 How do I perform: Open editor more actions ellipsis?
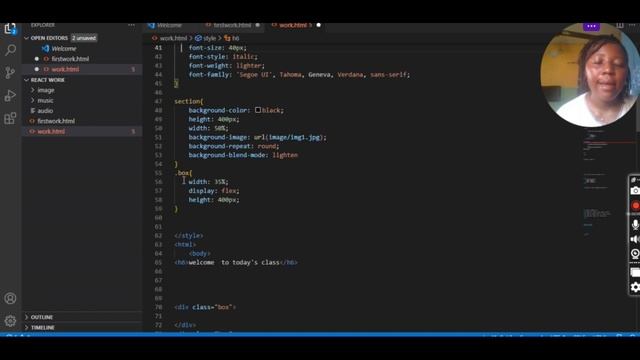click(x=633, y=25)
